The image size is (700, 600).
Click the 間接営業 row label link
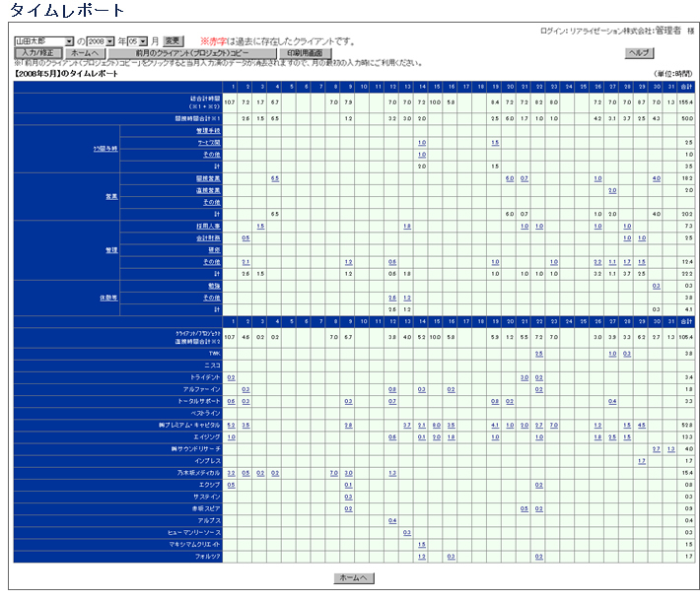point(208,178)
